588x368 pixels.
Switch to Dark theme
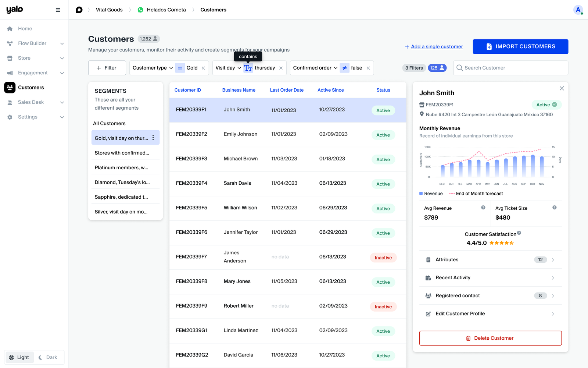coord(48,357)
